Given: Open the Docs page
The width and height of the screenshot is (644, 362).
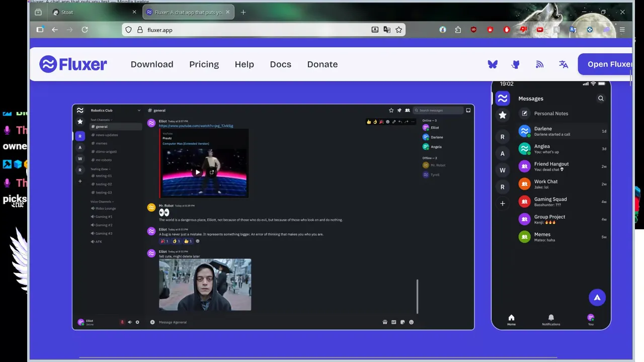Looking at the screenshot, I should 280,64.
